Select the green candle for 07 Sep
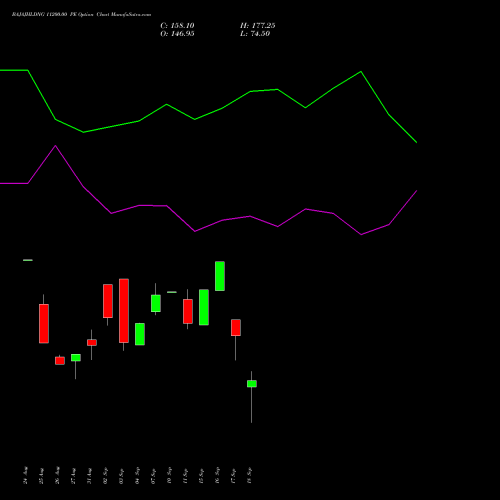This screenshot has height=500, width=500. pos(156,303)
